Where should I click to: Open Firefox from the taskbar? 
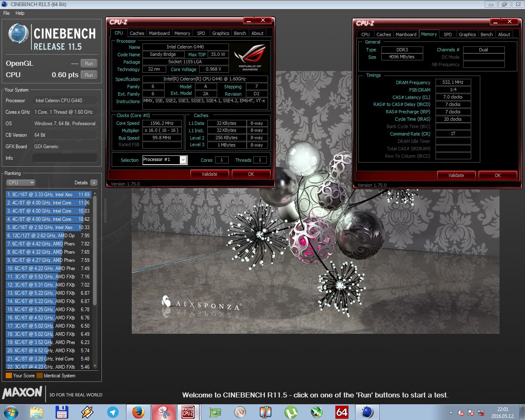coord(138,412)
